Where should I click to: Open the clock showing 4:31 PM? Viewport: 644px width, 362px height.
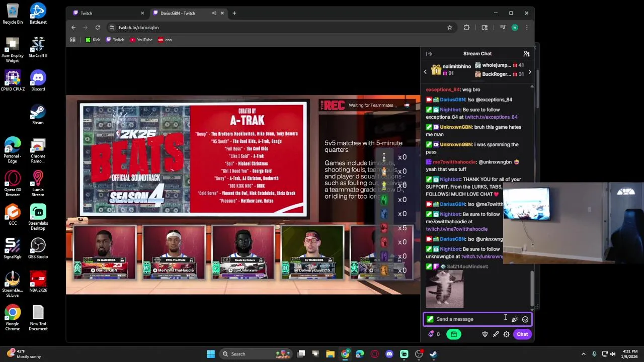(x=630, y=354)
